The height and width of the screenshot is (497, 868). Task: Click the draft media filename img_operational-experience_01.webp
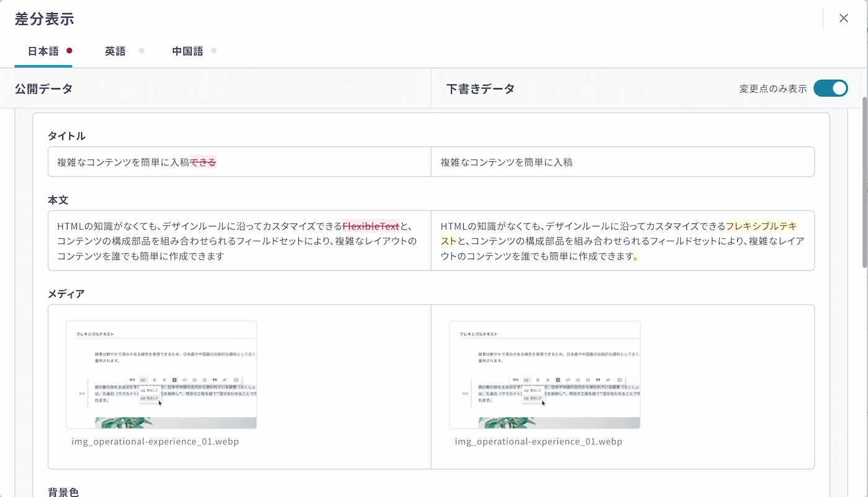(x=538, y=442)
